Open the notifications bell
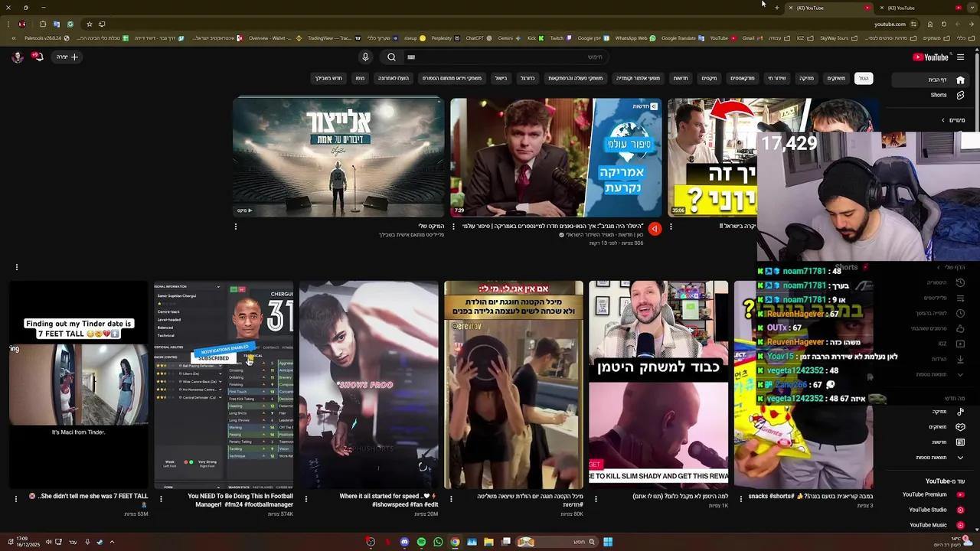Screen dimensions: 980x551 click(x=36, y=57)
